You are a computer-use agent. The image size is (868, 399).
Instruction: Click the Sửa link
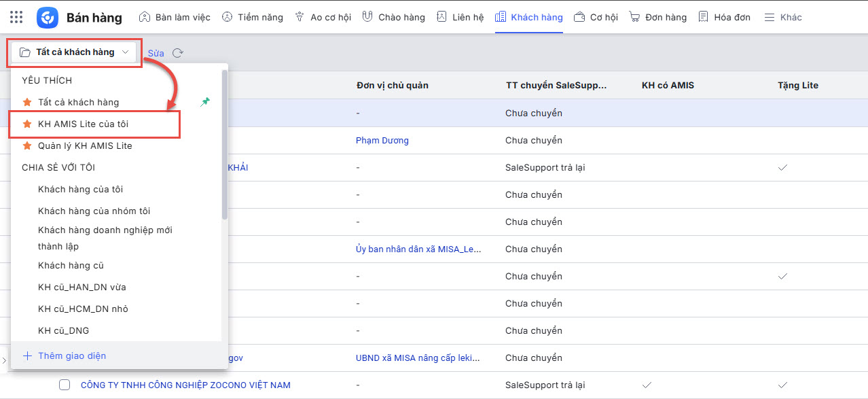pos(156,53)
